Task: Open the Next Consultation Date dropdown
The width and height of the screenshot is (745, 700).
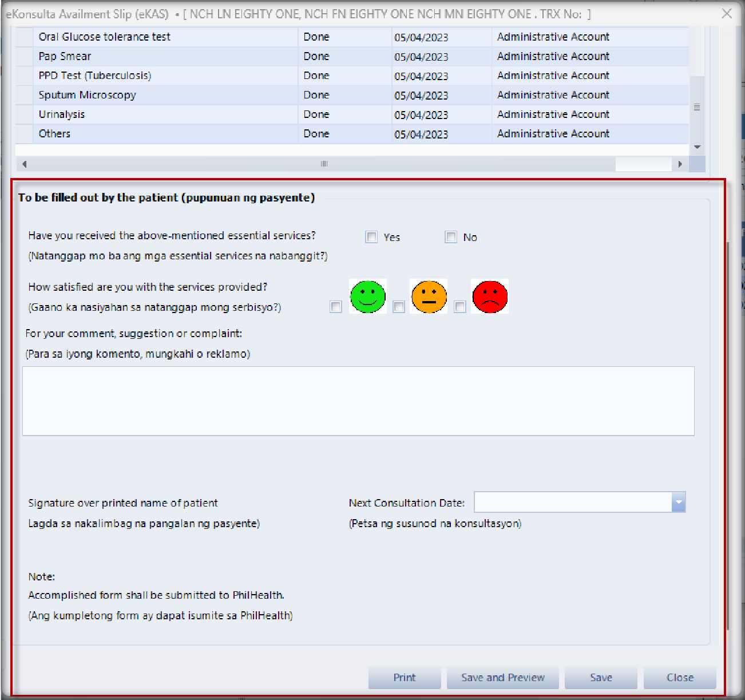Action: 678,502
